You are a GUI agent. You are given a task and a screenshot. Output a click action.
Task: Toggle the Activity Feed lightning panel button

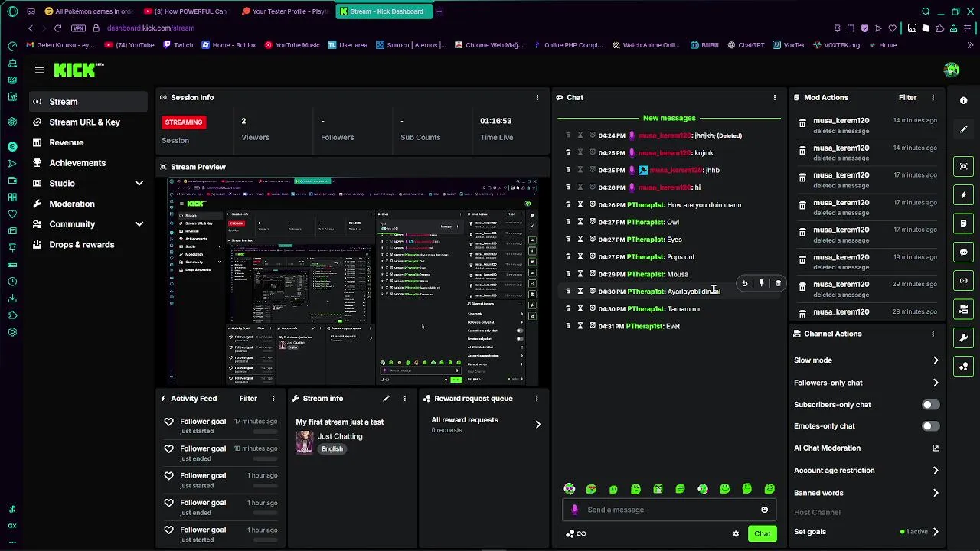pyautogui.click(x=963, y=195)
